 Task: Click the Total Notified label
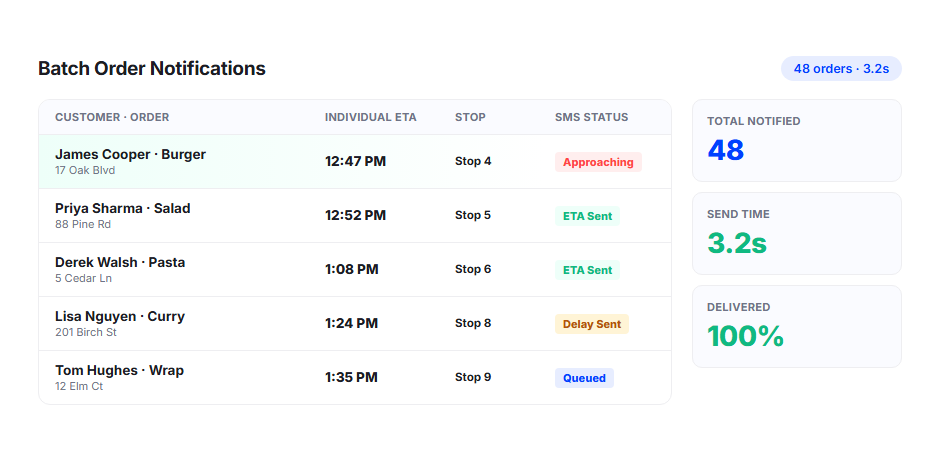click(754, 121)
